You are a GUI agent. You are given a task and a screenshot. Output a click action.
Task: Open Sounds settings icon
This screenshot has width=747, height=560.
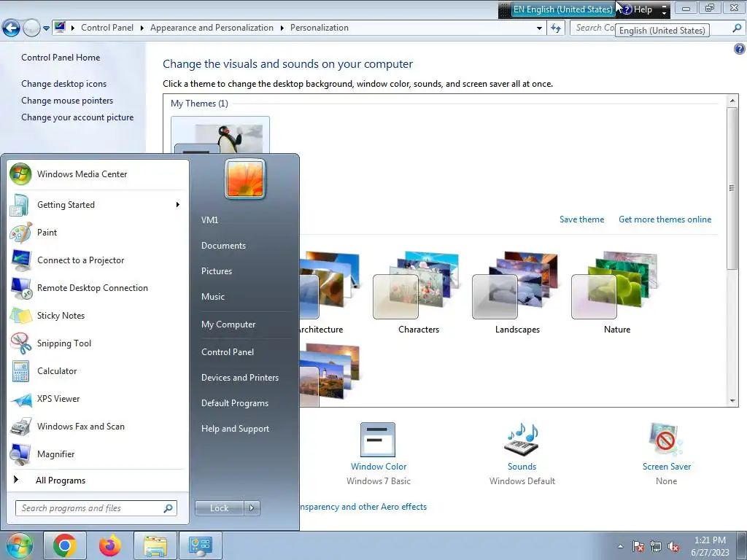[x=522, y=439]
